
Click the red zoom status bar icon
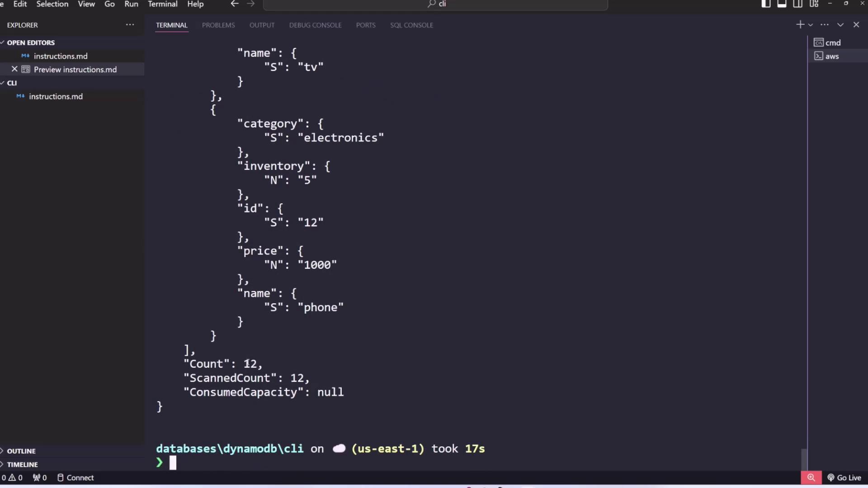pyautogui.click(x=811, y=478)
